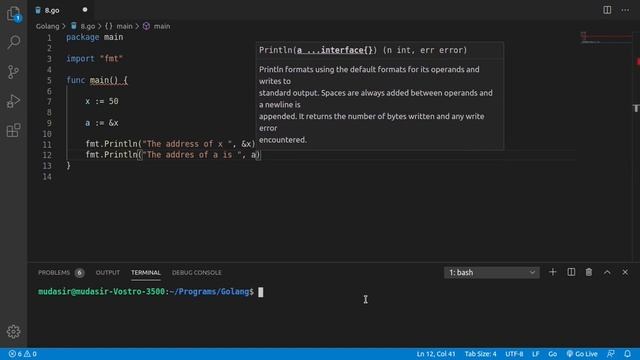Click the 'package main' code line
640x360 pixels.
pos(95,37)
